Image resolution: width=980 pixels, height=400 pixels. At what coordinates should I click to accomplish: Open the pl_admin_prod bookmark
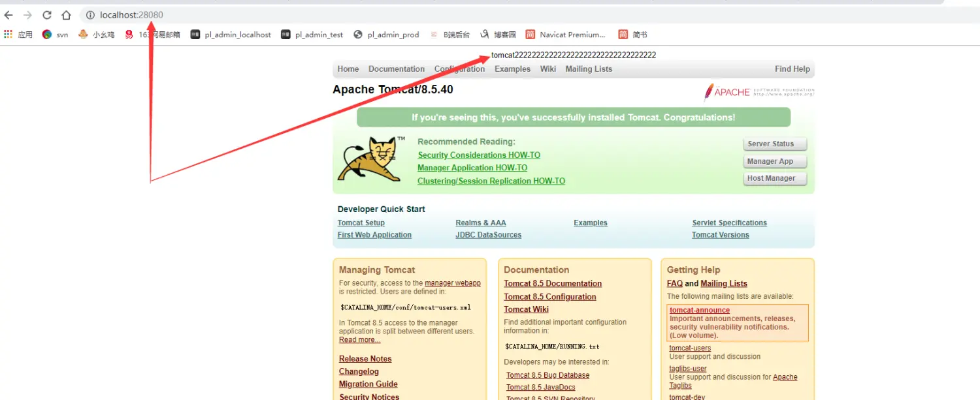pos(386,35)
